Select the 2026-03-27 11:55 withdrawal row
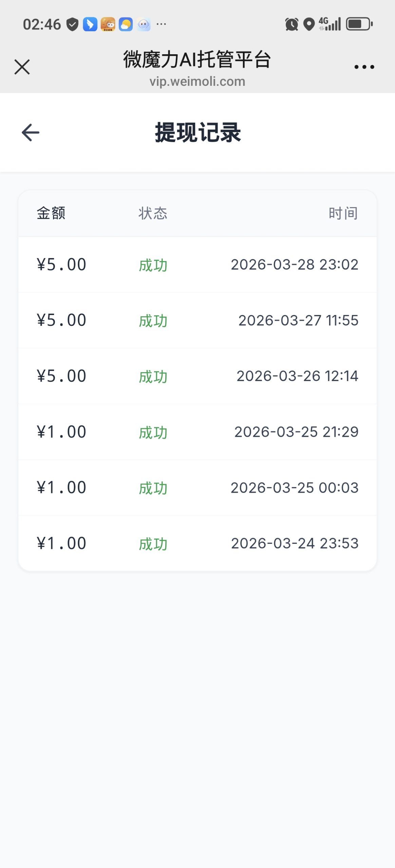This screenshot has width=395, height=868. point(197,320)
